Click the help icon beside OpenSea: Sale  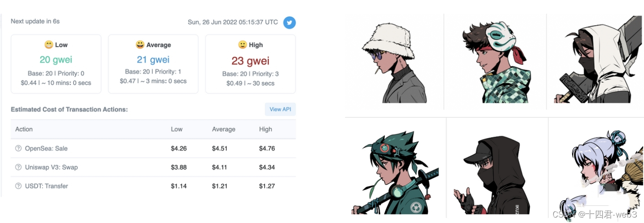[x=18, y=149]
